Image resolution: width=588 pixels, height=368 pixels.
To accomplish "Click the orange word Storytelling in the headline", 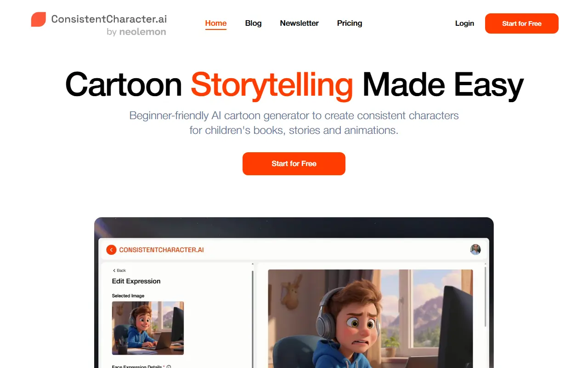I will coord(272,85).
